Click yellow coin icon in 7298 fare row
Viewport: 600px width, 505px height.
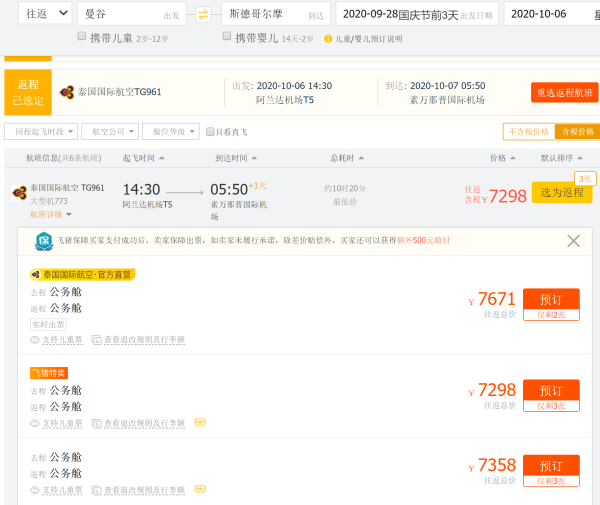pyautogui.click(x=200, y=422)
